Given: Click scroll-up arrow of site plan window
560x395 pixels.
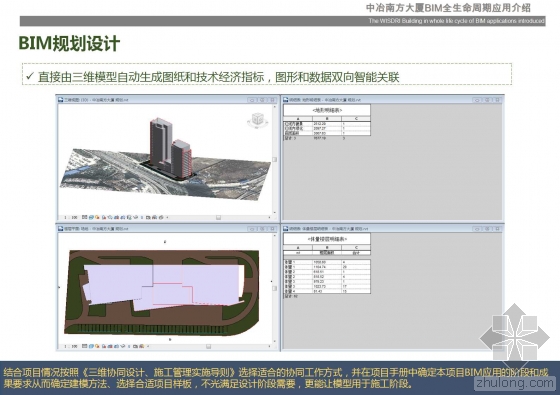Looking at the screenshot, I should 275,236.
